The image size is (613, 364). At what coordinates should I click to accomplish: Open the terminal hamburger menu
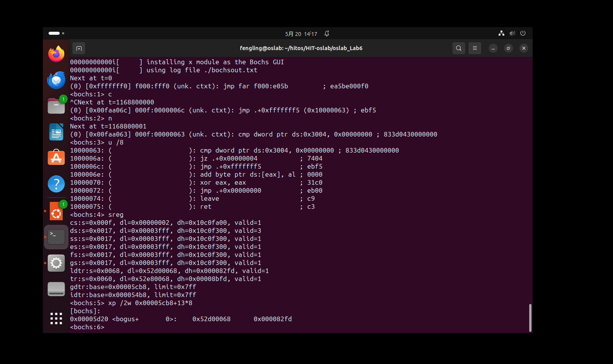click(x=474, y=48)
